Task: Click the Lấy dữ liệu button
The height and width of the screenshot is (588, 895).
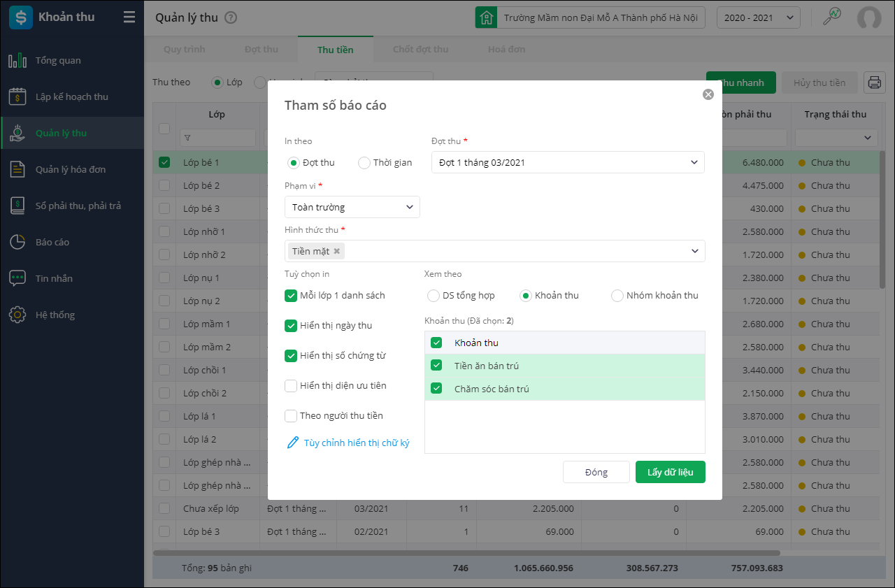Action: pyautogui.click(x=670, y=472)
